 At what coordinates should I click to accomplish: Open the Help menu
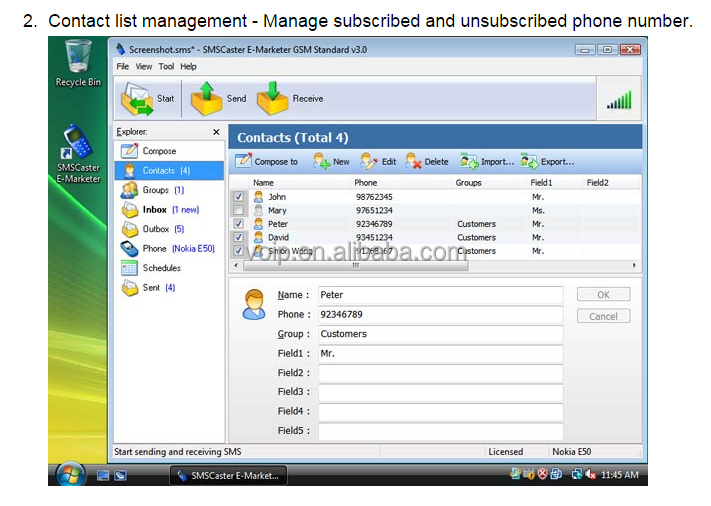[189, 67]
